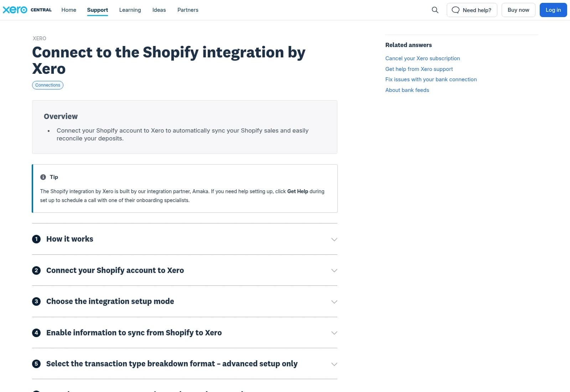Expand Connect your Shopify account chevron
This screenshot has height=392, width=570.
pyautogui.click(x=334, y=270)
